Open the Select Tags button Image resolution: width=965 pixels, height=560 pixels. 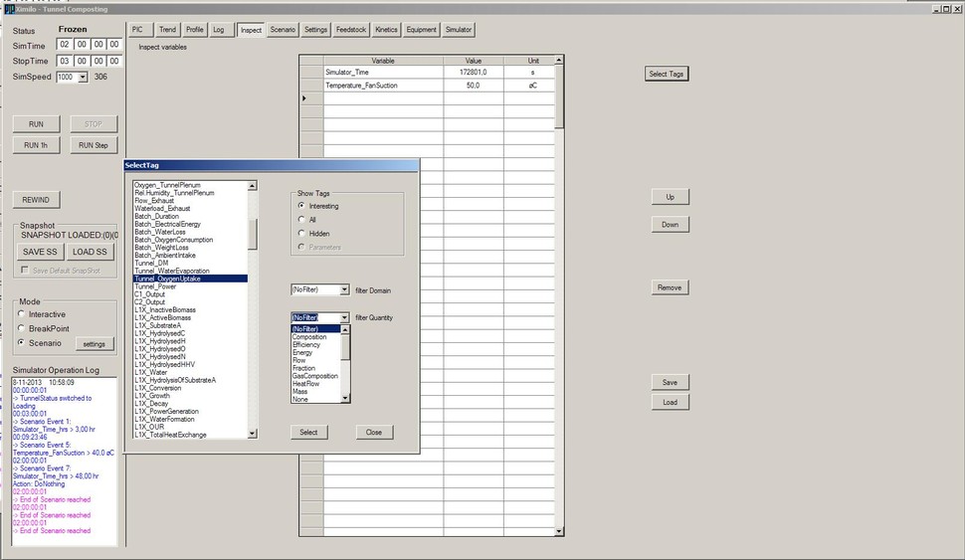666,74
